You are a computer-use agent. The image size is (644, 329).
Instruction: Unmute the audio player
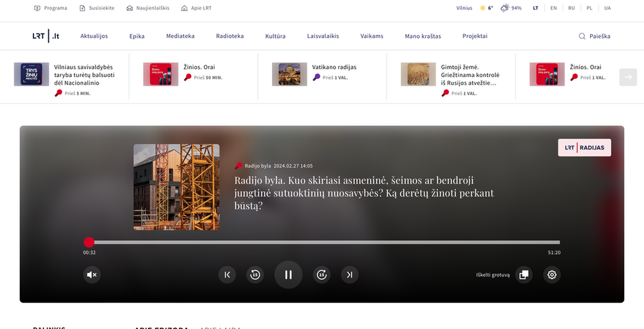click(92, 275)
